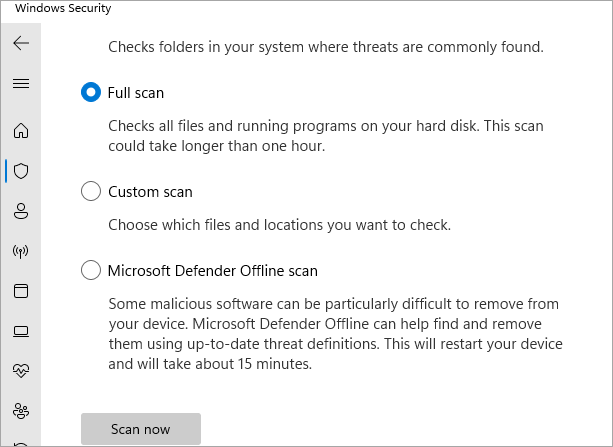
Task: Click the Full scan description paragraph
Action: tap(328, 135)
